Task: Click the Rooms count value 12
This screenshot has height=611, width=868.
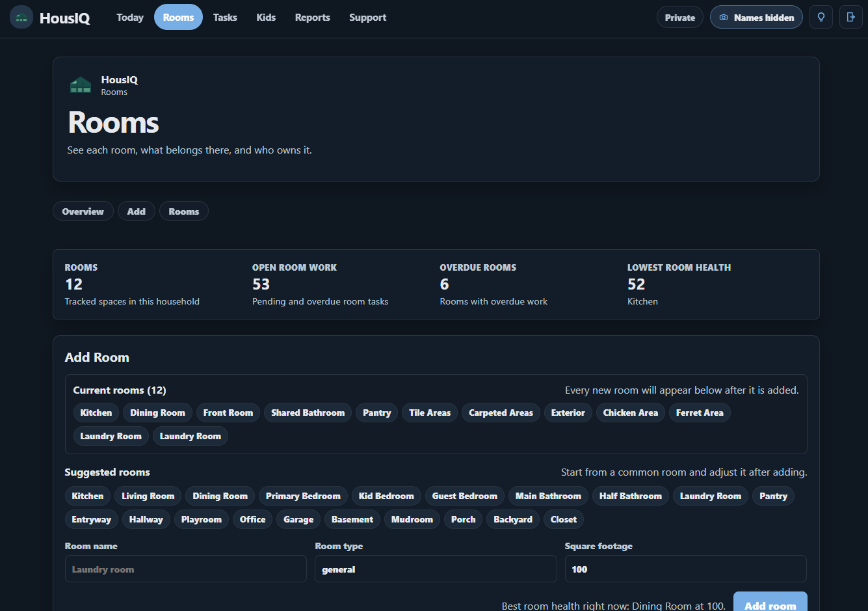Action: pyautogui.click(x=74, y=284)
